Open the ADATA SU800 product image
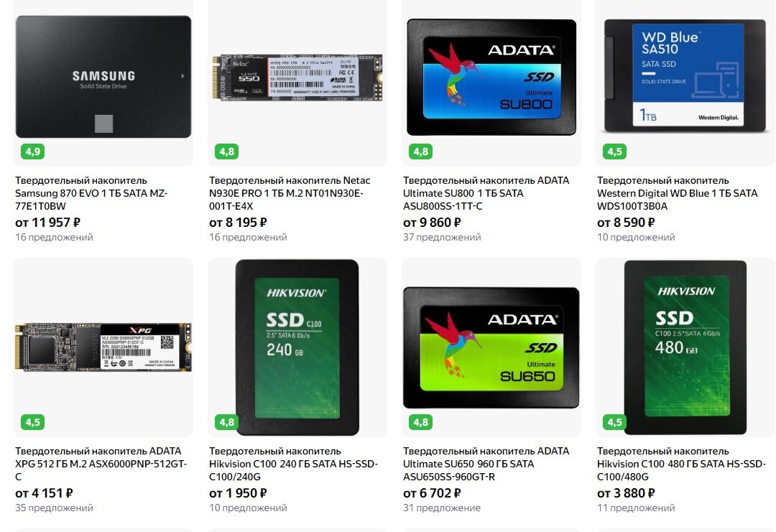The image size is (776, 532). 491,77
